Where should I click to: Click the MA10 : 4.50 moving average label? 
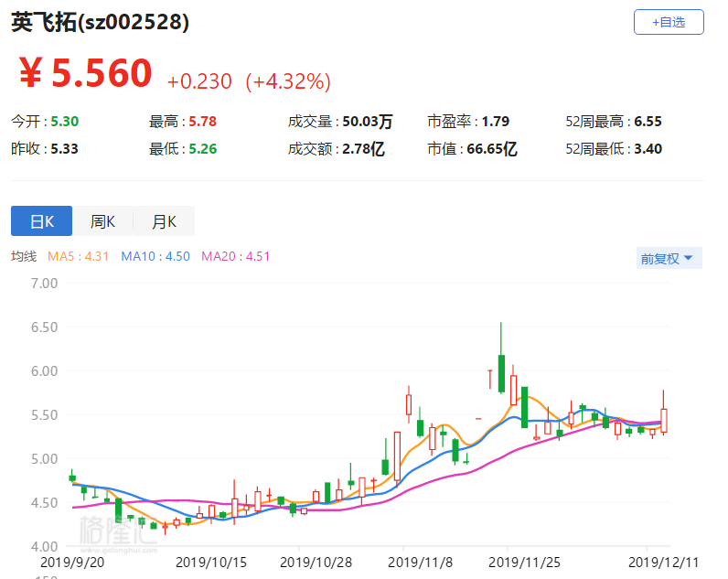155,256
